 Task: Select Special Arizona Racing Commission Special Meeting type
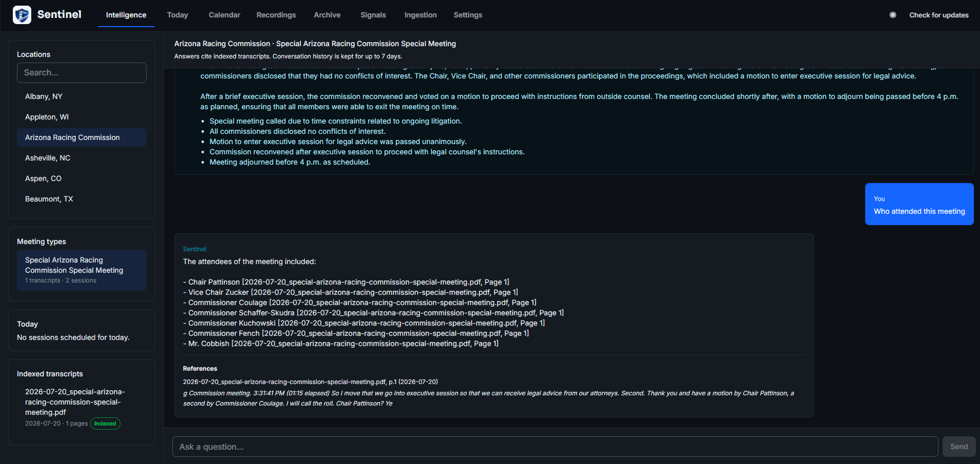[81, 270]
